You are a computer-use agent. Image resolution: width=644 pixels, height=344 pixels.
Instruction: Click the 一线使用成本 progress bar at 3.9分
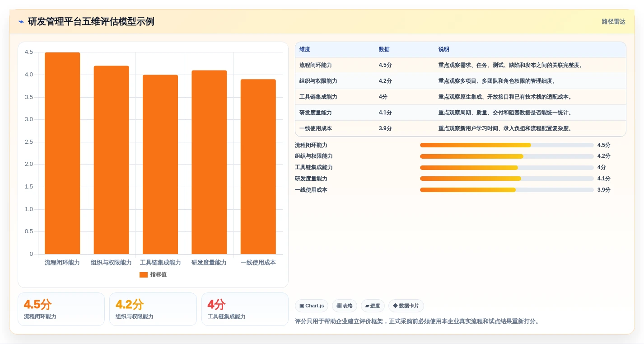tap(507, 190)
